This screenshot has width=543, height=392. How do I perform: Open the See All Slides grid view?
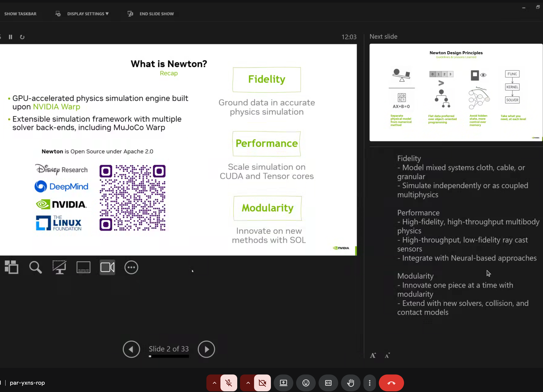pos(12,267)
